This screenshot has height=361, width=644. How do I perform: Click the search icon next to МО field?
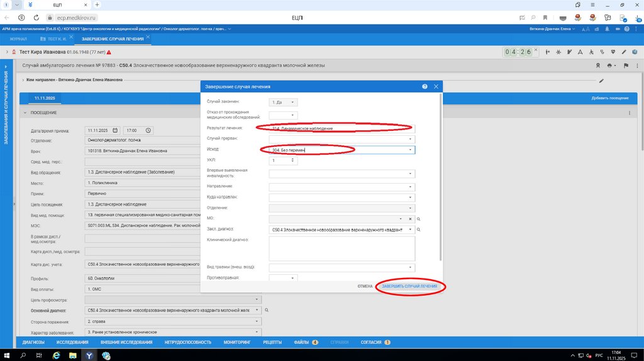click(x=418, y=219)
